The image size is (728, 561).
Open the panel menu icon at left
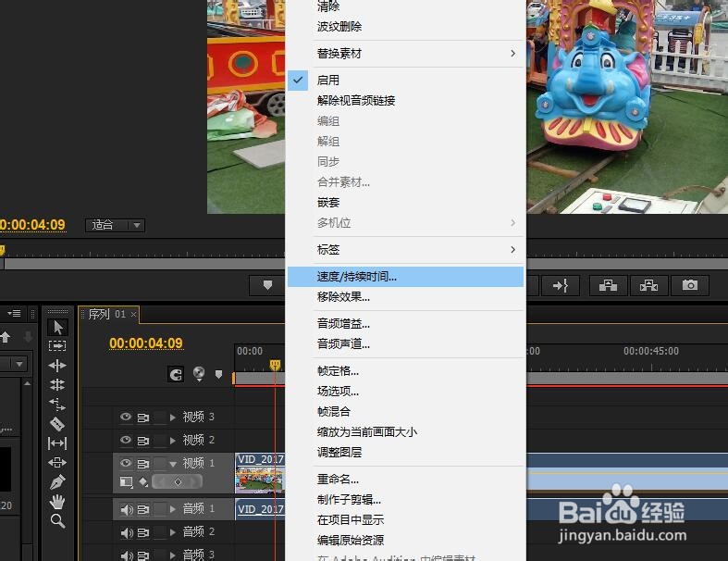coord(14,314)
